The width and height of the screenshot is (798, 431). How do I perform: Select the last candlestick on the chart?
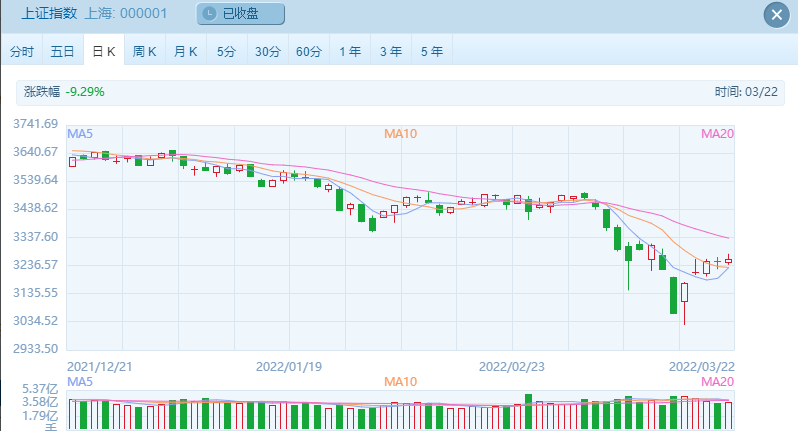click(x=728, y=261)
